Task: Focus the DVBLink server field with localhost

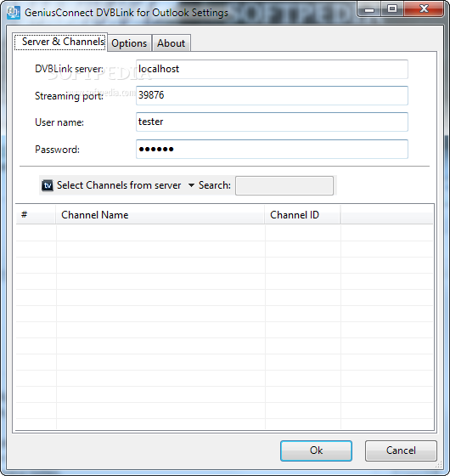Action: point(272,69)
